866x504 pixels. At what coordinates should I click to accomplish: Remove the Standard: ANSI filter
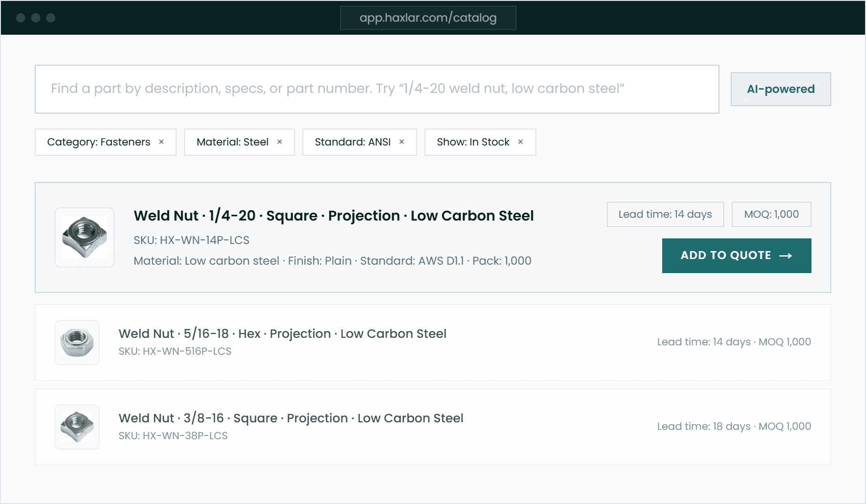click(x=402, y=142)
